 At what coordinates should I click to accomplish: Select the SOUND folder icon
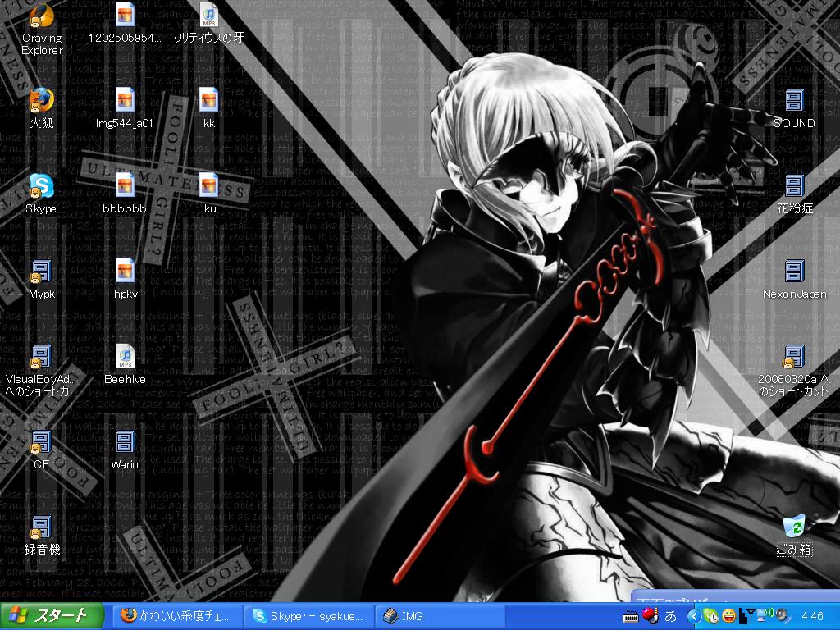click(x=794, y=101)
